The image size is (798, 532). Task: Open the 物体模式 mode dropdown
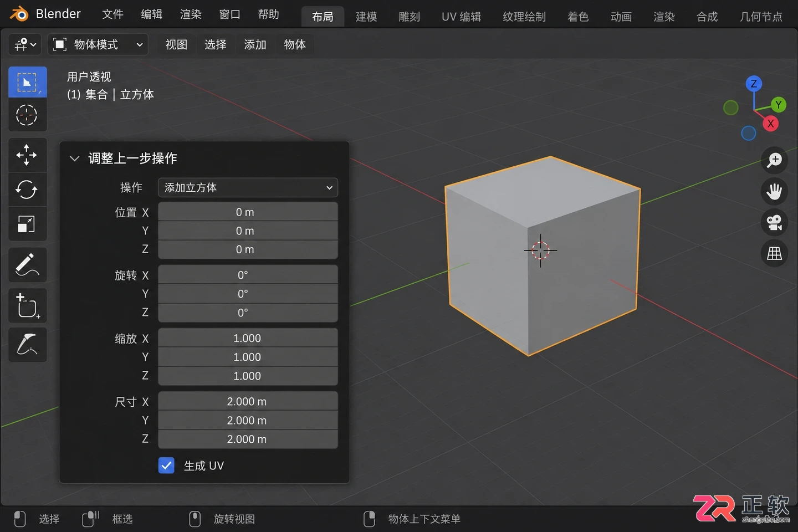99,44
